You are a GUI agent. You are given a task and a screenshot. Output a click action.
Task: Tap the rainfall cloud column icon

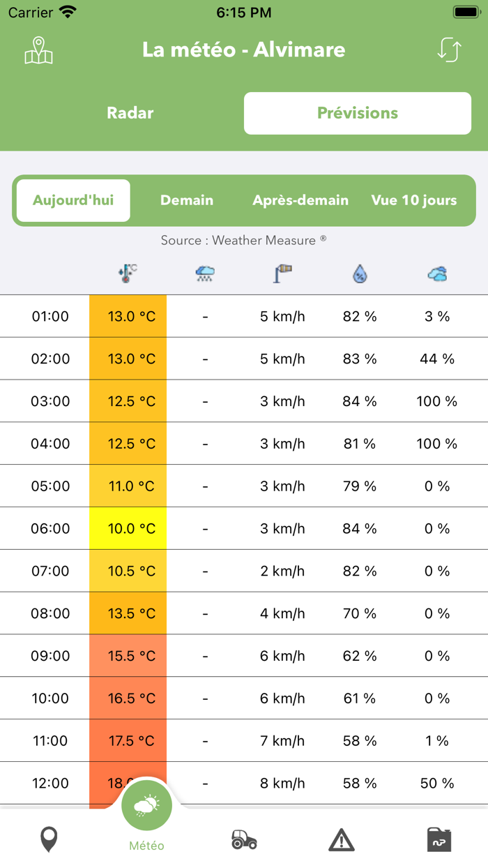[x=205, y=274]
